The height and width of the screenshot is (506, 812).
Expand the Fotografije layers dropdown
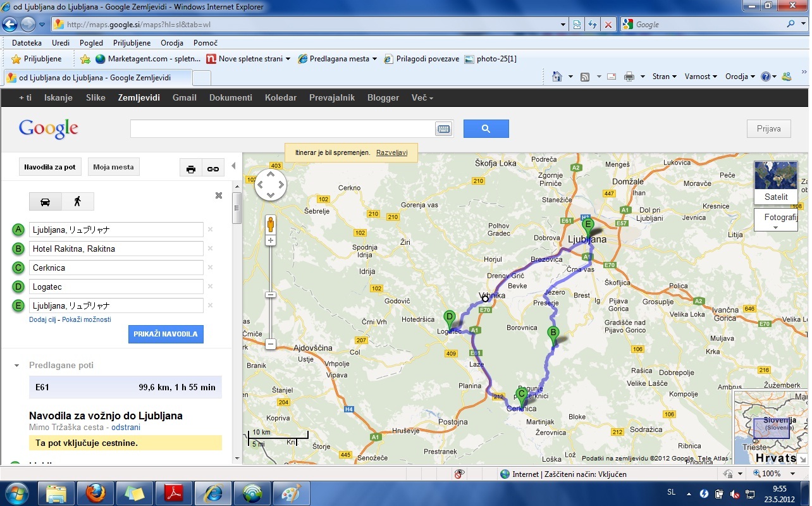(x=776, y=220)
